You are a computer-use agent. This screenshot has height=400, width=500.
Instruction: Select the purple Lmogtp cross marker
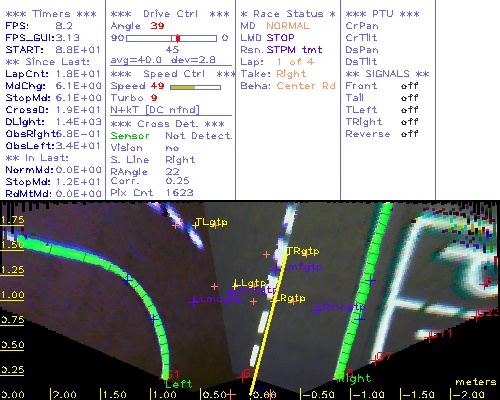(193, 303)
